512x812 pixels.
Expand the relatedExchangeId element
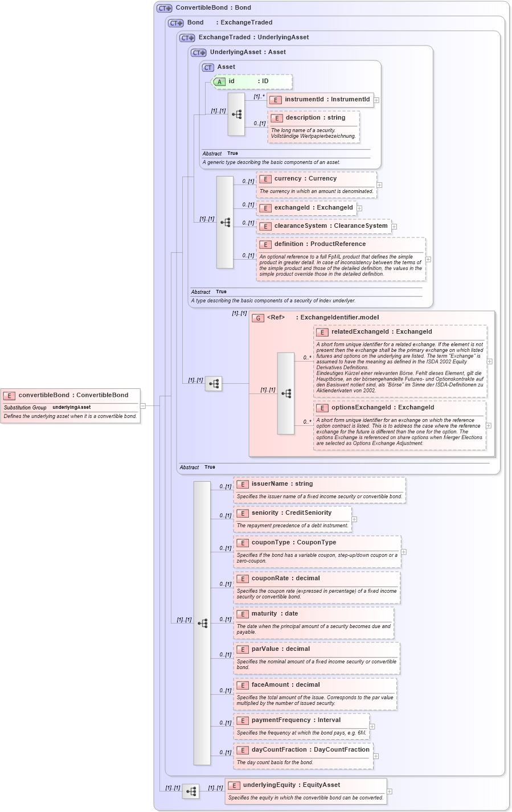488,362
